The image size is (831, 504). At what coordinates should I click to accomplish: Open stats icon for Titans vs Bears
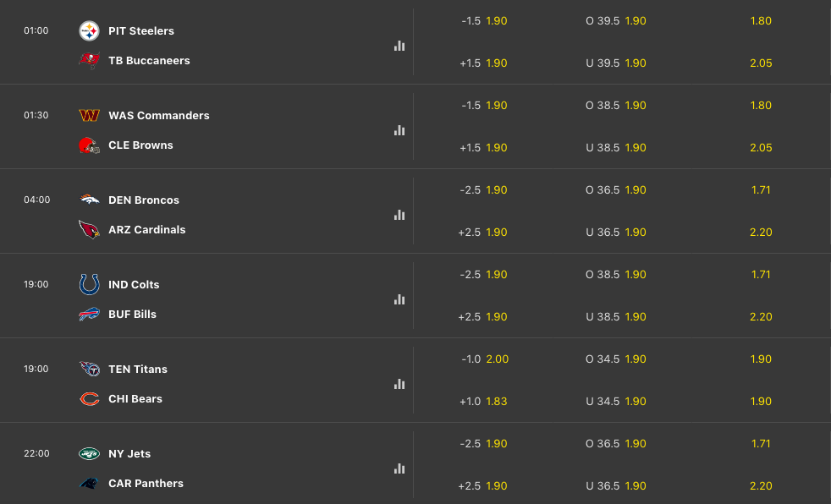(x=399, y=384)
